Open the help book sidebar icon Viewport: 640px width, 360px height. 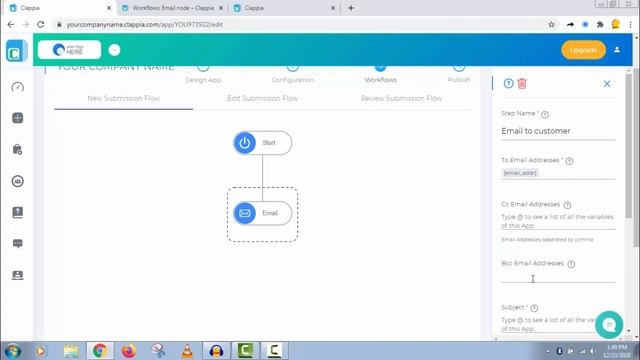18,212
